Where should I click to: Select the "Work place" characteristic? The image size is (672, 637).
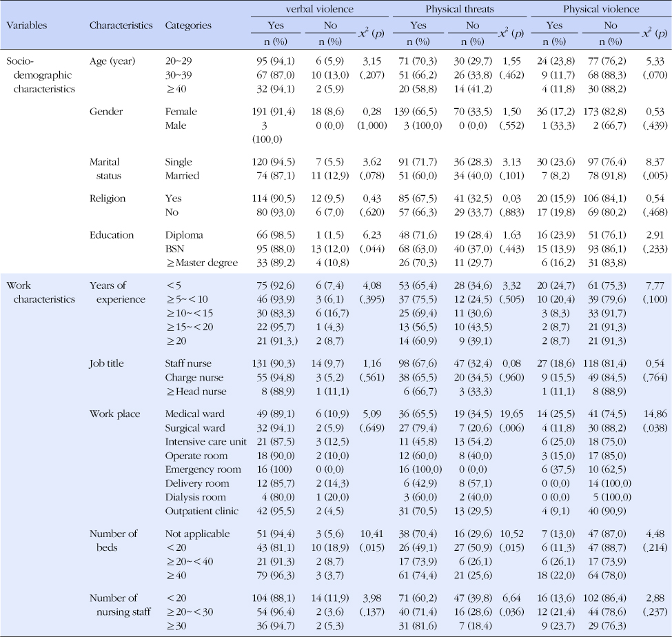114,414
